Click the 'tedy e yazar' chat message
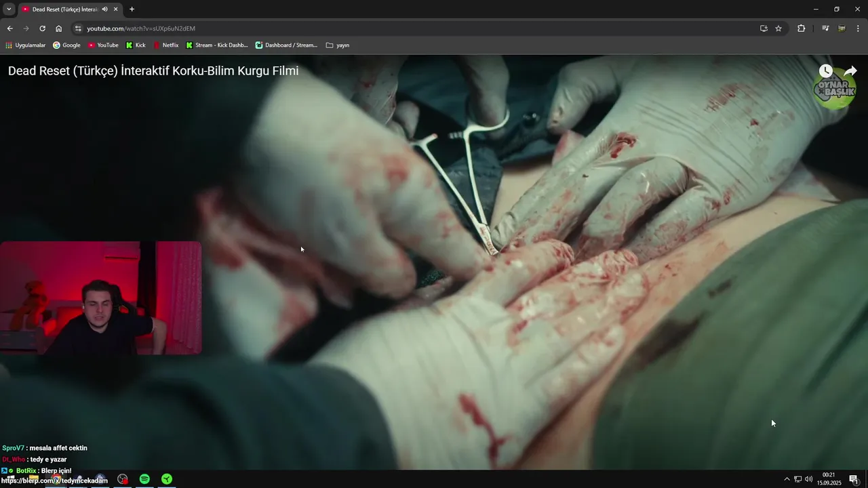Screen dimensions: 868x488 coord(35,460)
